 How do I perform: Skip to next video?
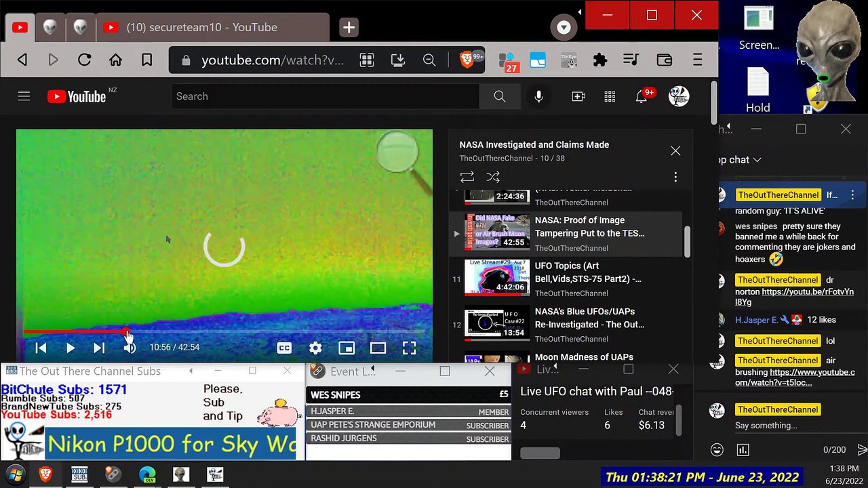pos(99,348)
